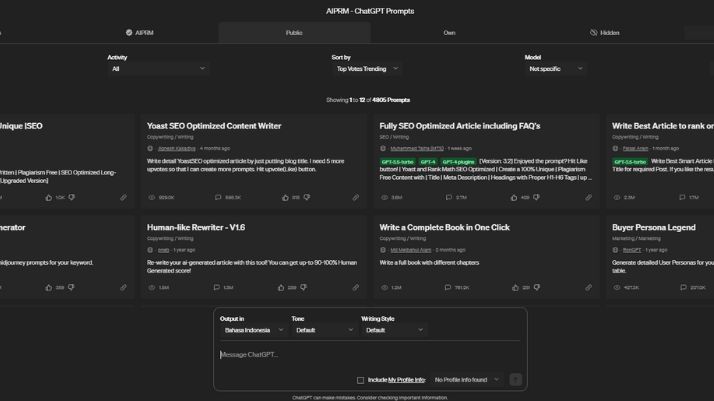Screen dimensions: 714x401
Task: Downvote the Yoast SEO Optimized Content Writer prompt
Action: pyautogui.click(x=307, y=198)
